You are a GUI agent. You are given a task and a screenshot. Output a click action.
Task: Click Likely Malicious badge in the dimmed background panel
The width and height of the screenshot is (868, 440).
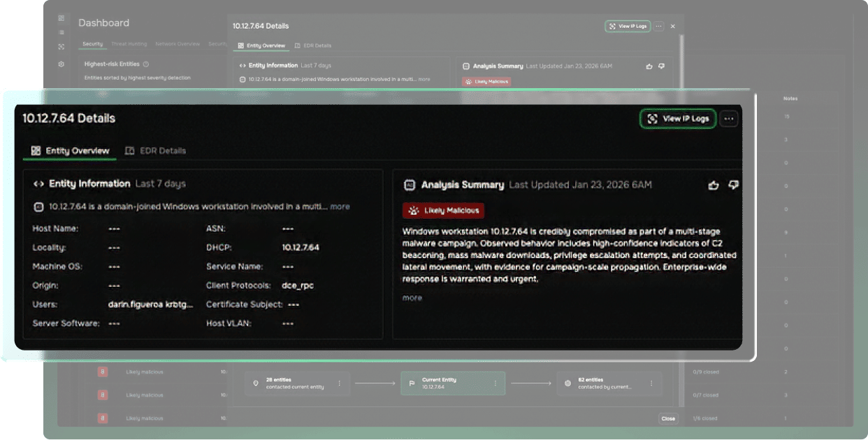click(486, 82)
